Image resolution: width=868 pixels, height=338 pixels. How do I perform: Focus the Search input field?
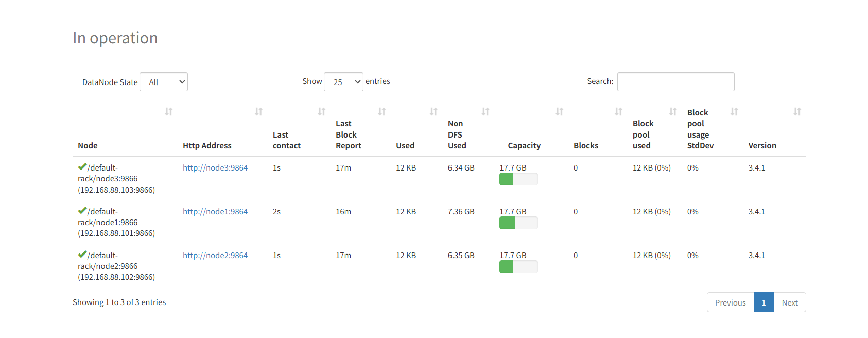click(675, 82)
